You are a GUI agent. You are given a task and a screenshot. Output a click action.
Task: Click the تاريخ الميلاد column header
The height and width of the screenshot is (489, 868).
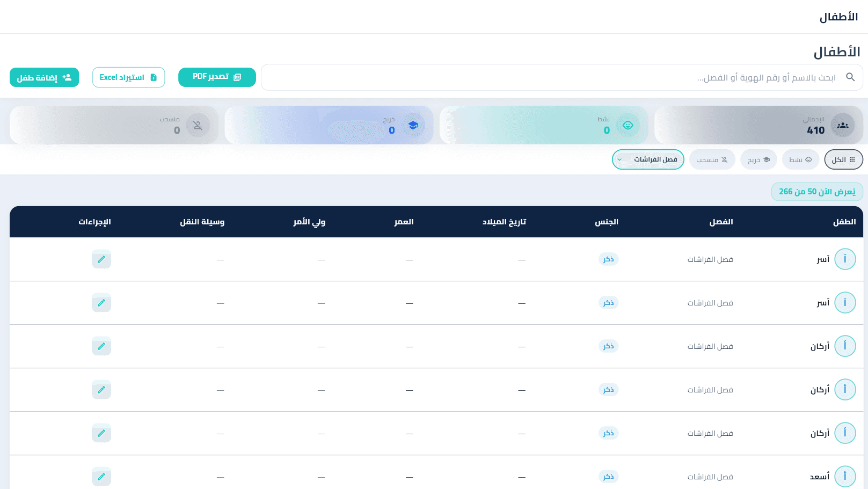(x=504, y=222)
